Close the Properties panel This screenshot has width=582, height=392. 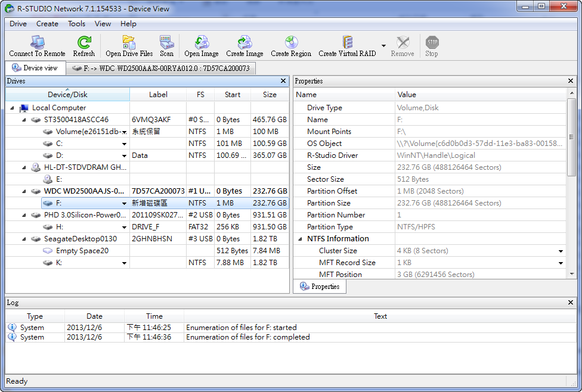point(571,81)
